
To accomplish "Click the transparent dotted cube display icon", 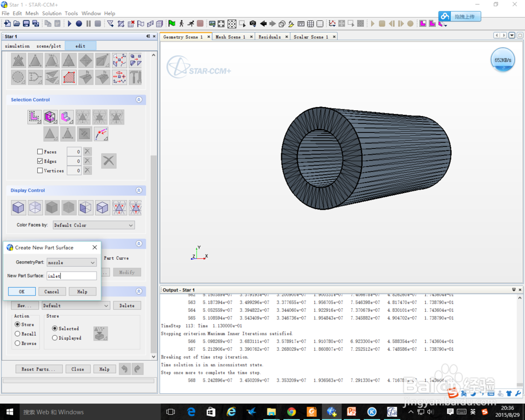I will click(x=35, y=208).
